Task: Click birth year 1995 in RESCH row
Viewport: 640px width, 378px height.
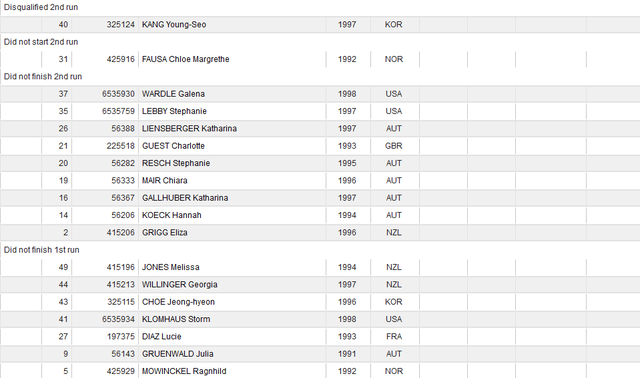Action: [347, 163]
